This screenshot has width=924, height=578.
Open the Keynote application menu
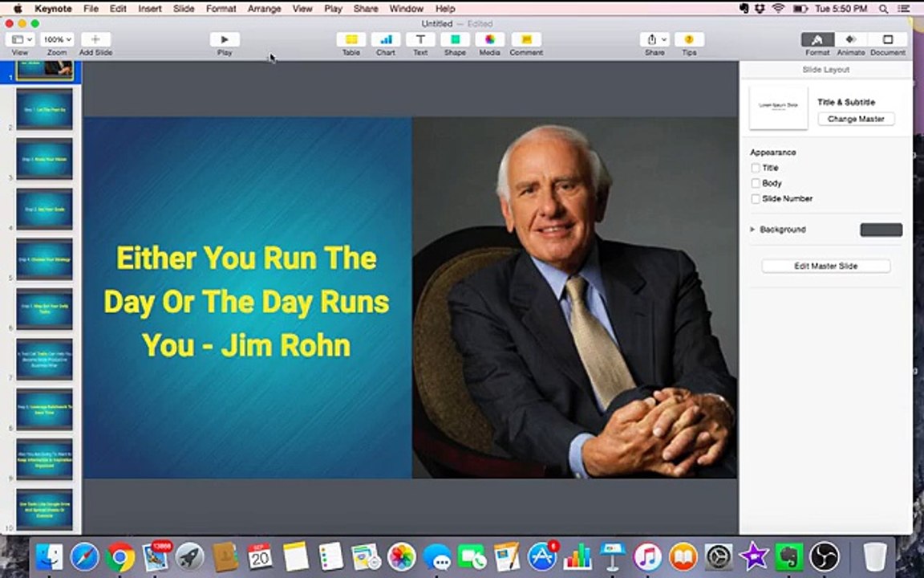pyautogui.click(x=53, y=8)
